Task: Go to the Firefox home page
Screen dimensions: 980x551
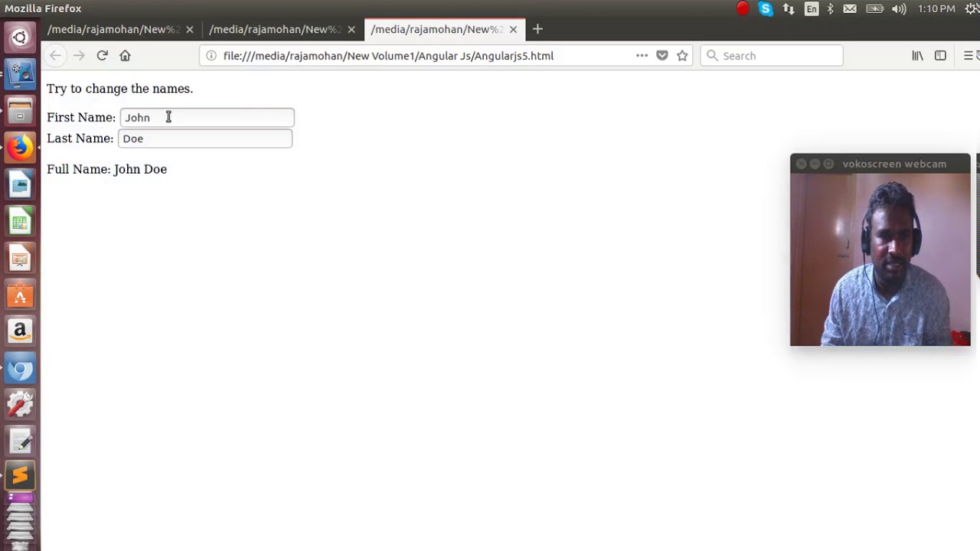Action: (125, 55)
